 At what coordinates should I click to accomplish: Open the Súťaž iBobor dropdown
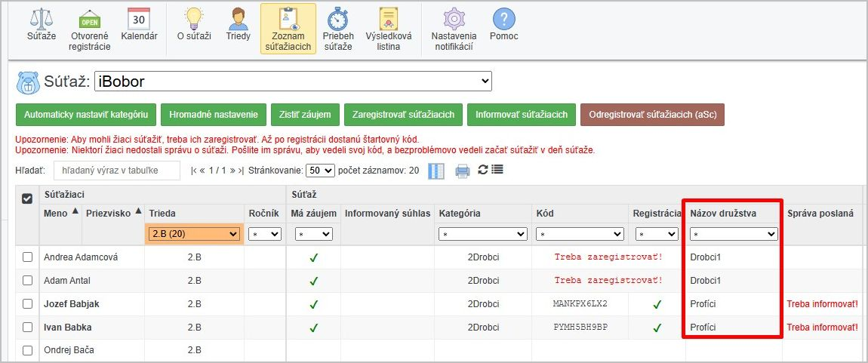click(x=292, y=81)
